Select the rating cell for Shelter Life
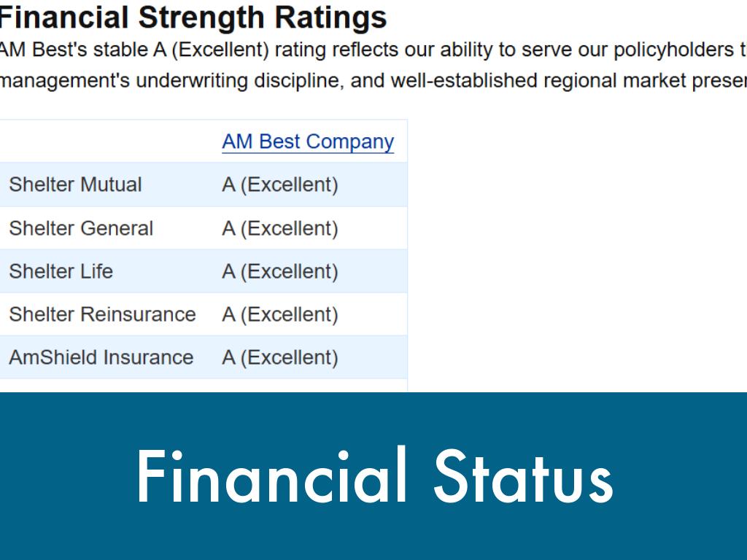 [x=280, y=271]
